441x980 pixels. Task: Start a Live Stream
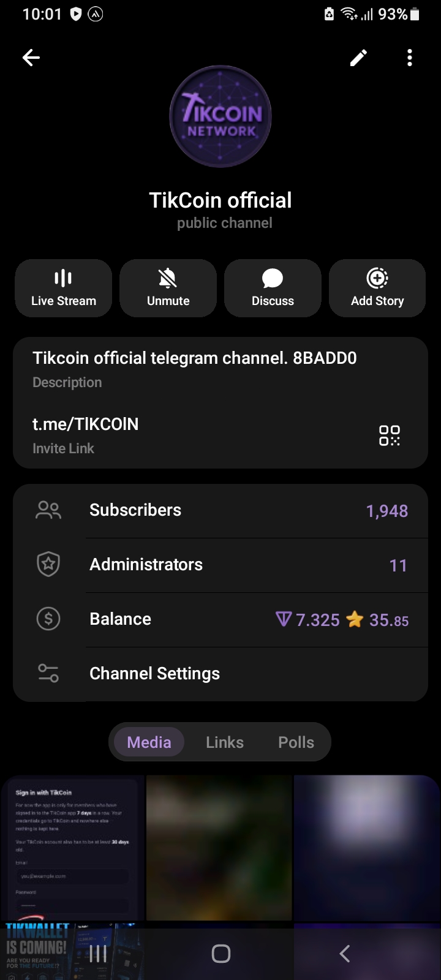point(64,288)
